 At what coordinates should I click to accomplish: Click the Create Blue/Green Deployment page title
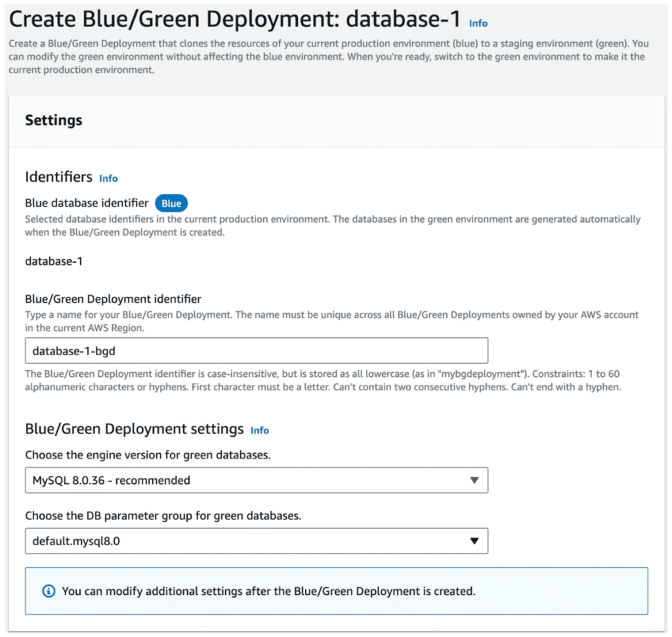coord(235,19)
